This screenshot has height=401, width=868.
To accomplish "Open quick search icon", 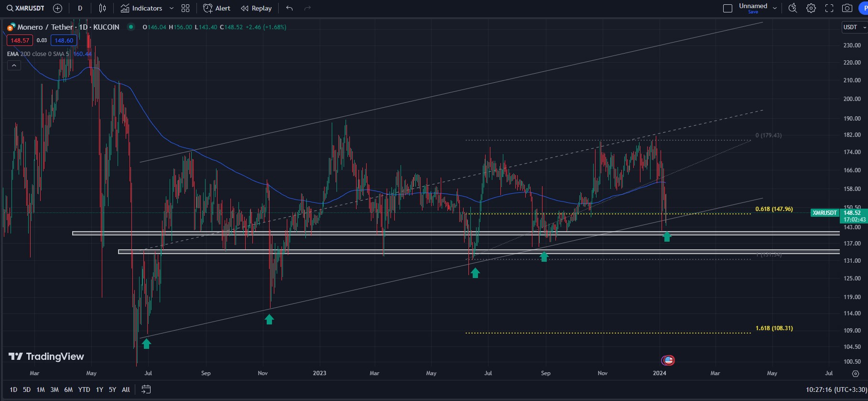I will point(793,8).
